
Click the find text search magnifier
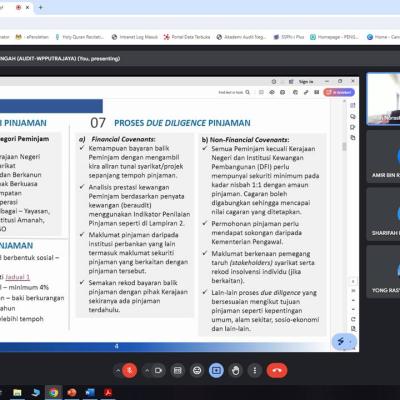tap(247, 92)
